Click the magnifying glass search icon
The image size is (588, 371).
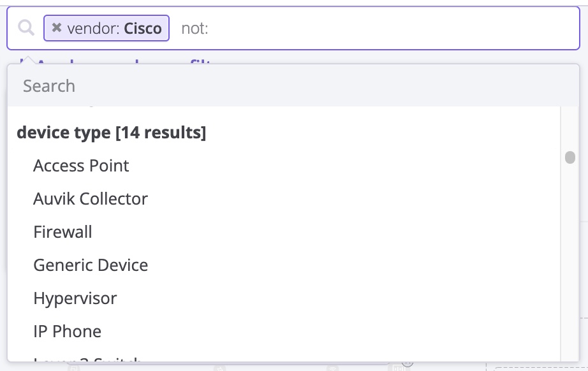(x=26, y=28)
